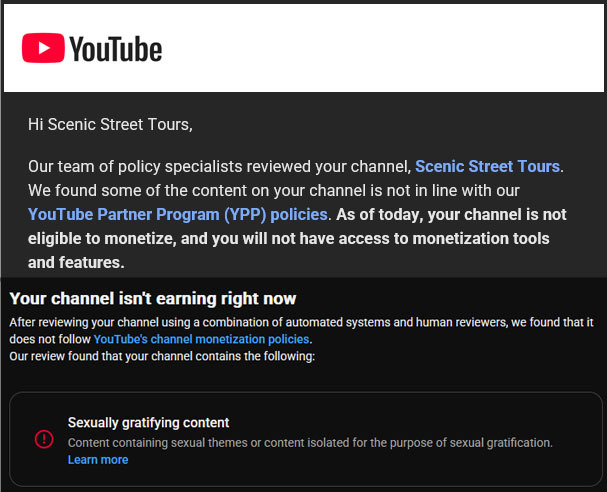Click Learn more under Sexually gratifying content

(98, 459)
